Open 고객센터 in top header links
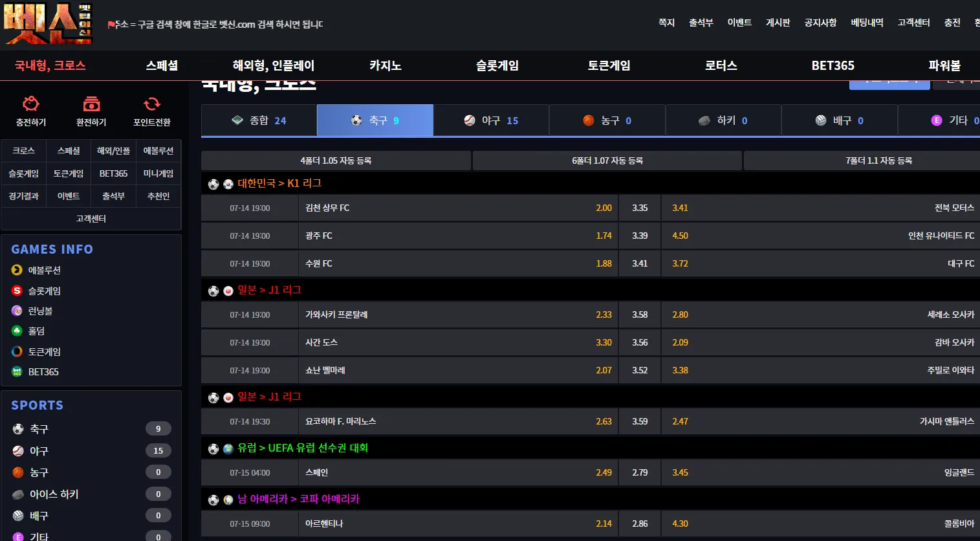The width and height of the screenshot is (980, 541). pyautogui.click(x=913, y=23)
